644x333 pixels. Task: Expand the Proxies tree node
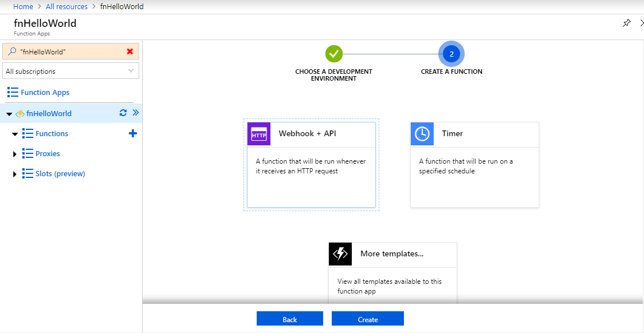point(15,153)
